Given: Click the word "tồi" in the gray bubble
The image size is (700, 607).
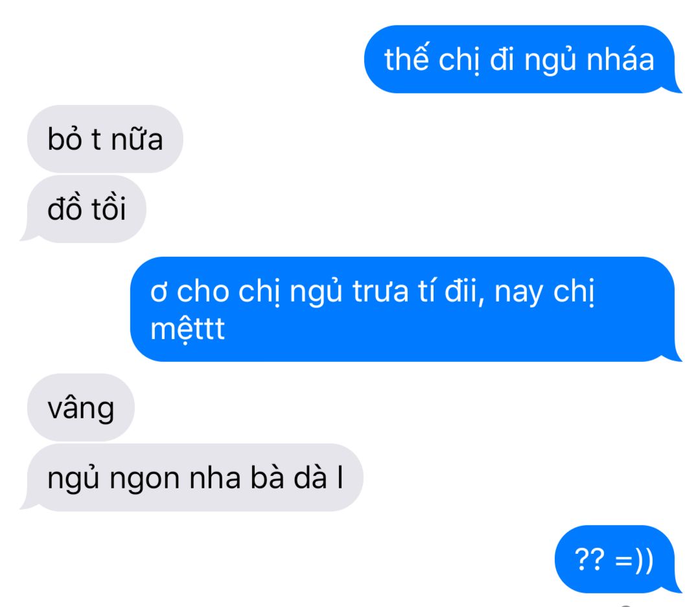Looking at the screenshot, I should click(x=108, y=208).
